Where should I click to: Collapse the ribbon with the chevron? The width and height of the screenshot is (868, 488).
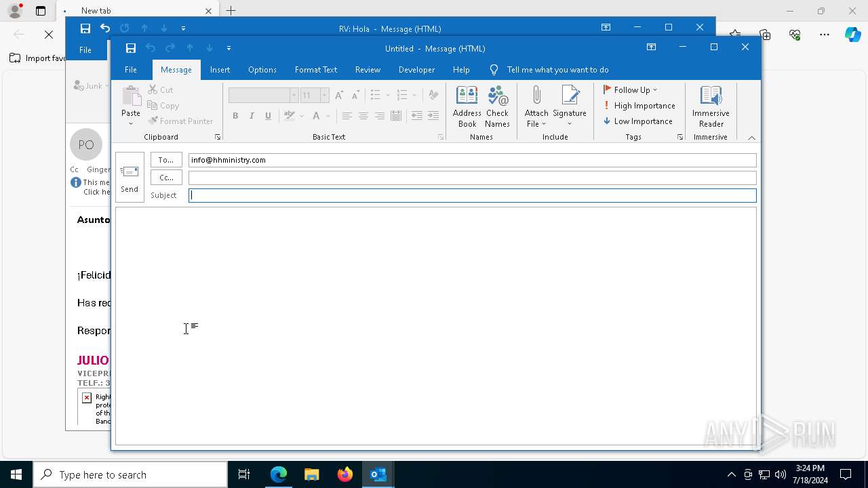coord(751,138)
